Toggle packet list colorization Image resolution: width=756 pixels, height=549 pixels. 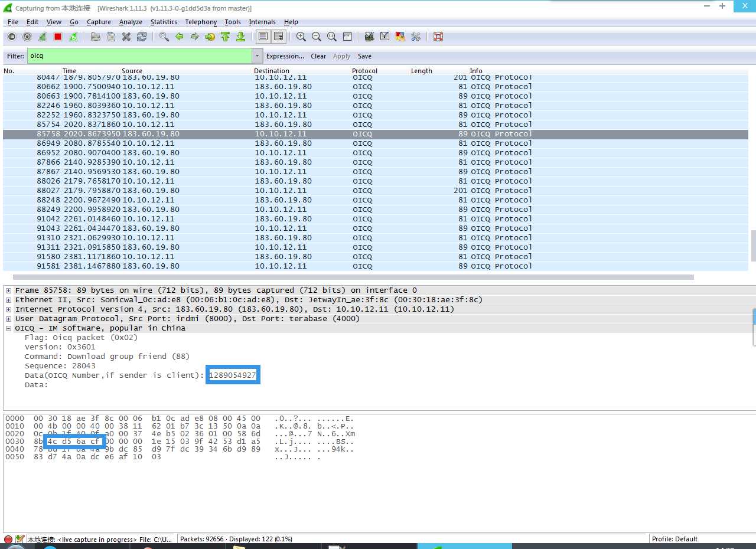(263, 37)
